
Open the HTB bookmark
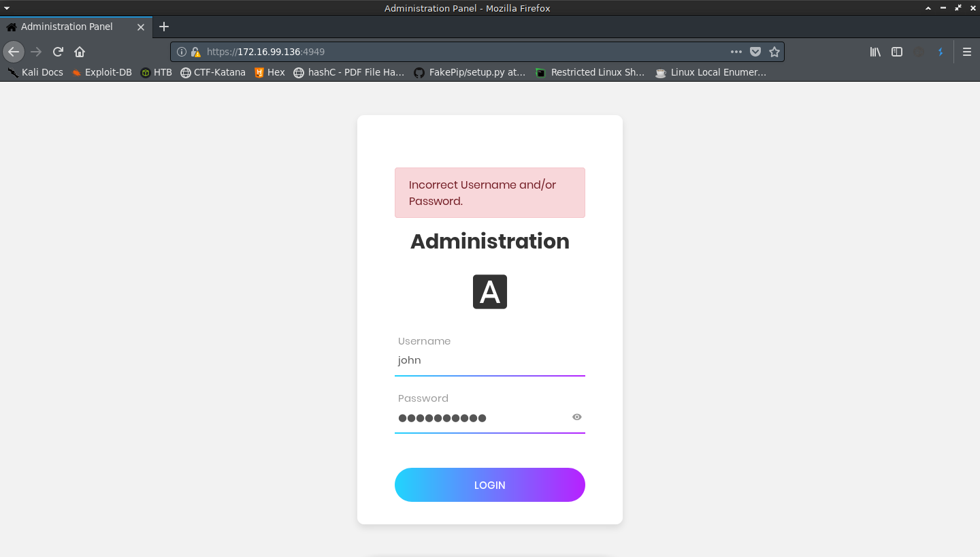(156, 72)
